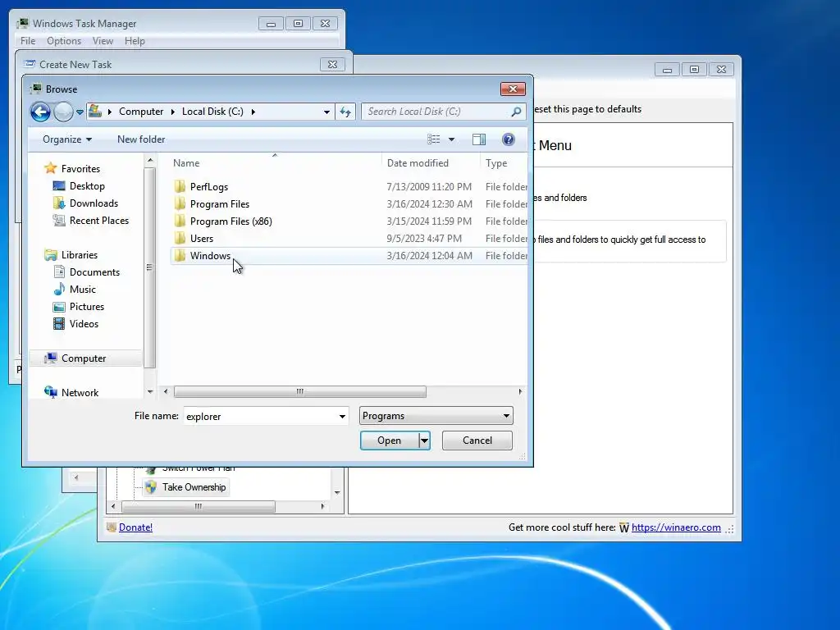This screenshot has width=840, height=630.
Task: Select the PerfLogs folder
Action: pyautogui.click(x=209, y=187)
